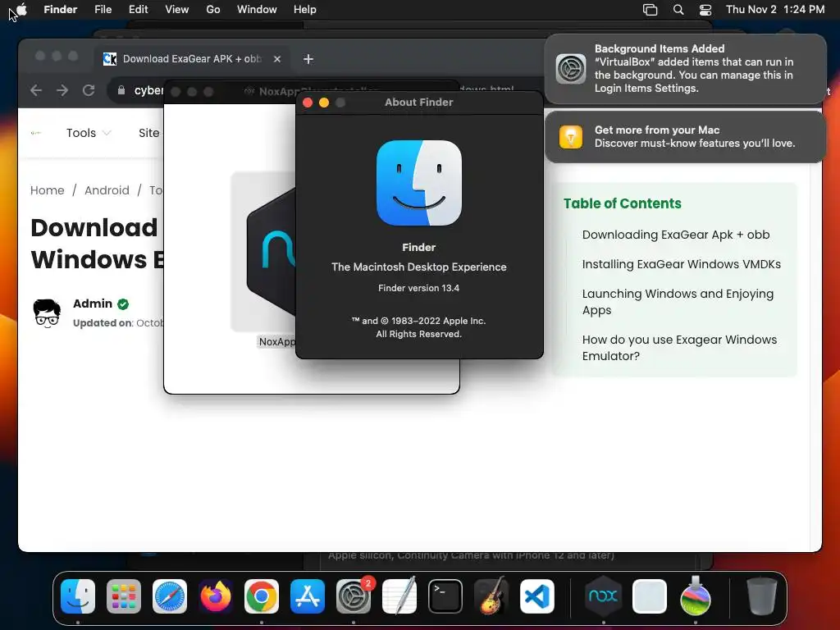The width and height of the screenshot is (840, 630).
Task: Go to Downloading ExaGear Apk + obb
Action: click(x=676, y=235)
